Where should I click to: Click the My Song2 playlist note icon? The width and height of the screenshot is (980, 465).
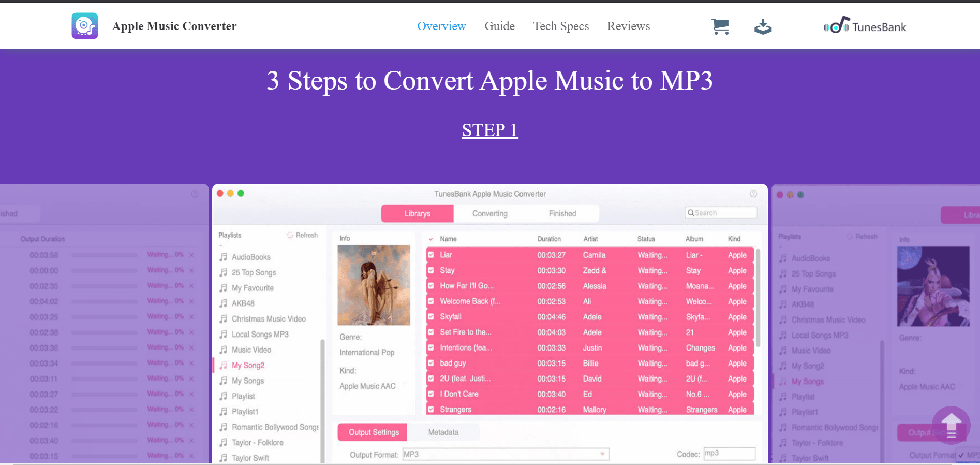(x=223, y=365)
